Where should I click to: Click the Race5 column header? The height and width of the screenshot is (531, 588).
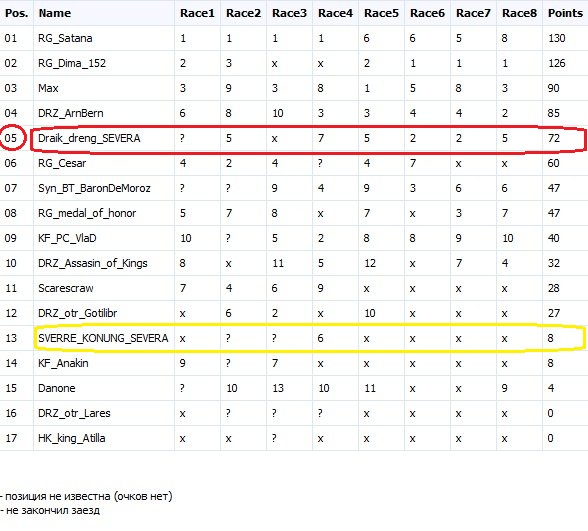tap(381, 13)
